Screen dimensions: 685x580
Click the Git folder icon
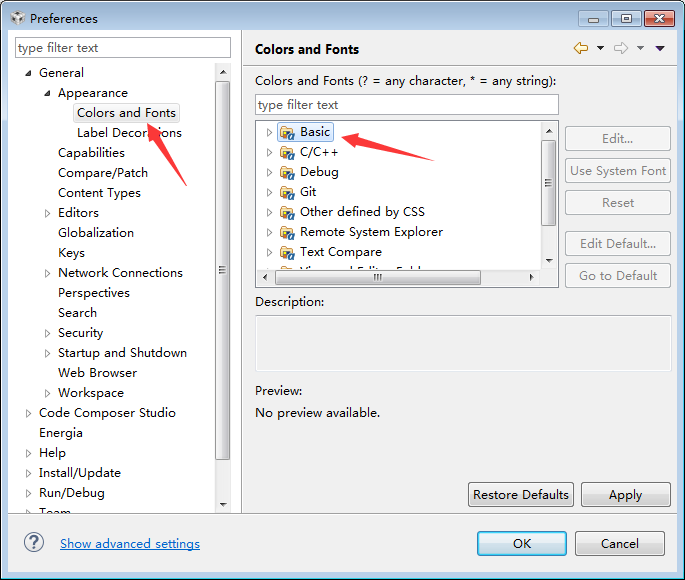pyautogui.click(x=287, y=192)
